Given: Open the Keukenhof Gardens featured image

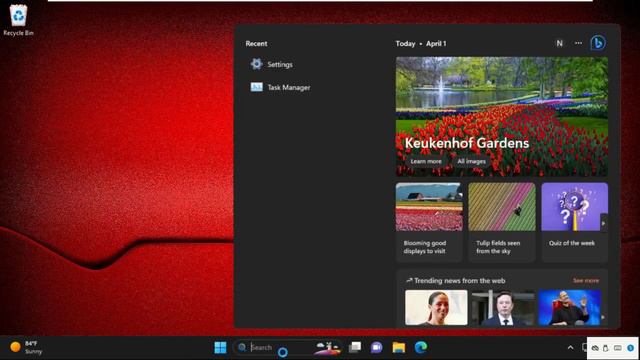Looking at the screenshot, I should [502, 116].
